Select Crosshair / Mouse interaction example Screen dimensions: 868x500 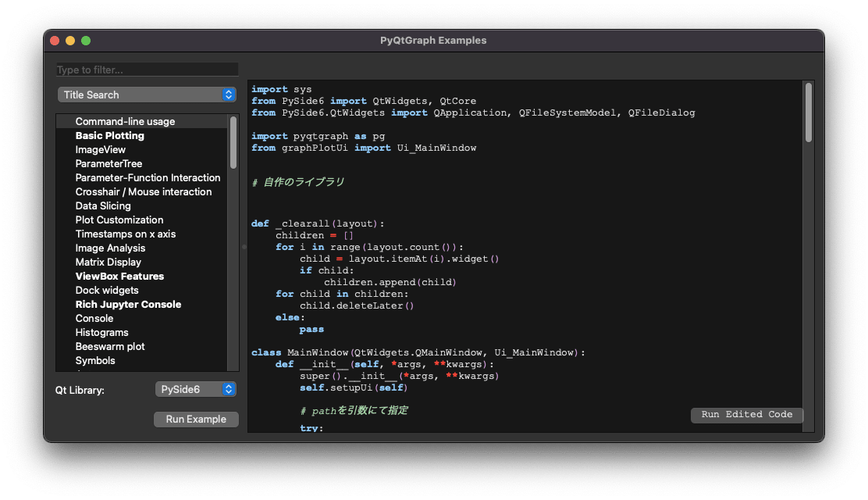pyautogui.click(x=142, y=191)
